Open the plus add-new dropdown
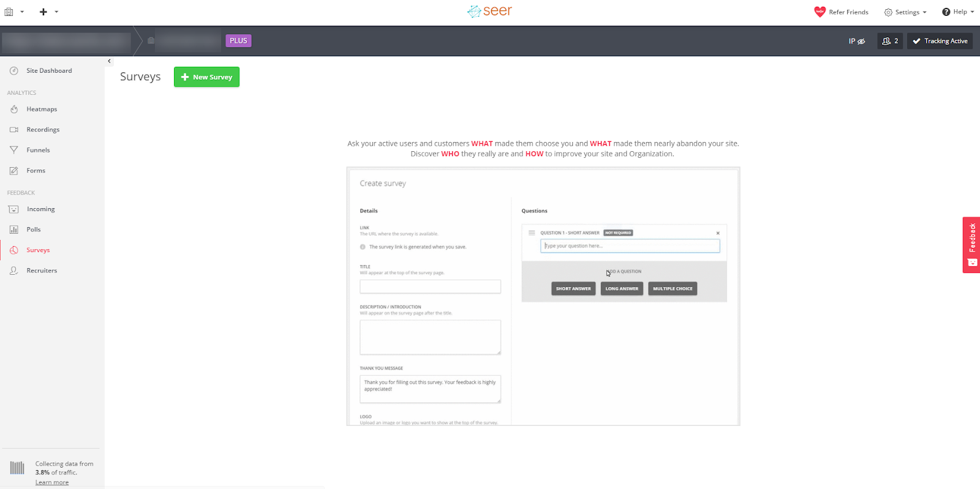 [x=48, y=12]
